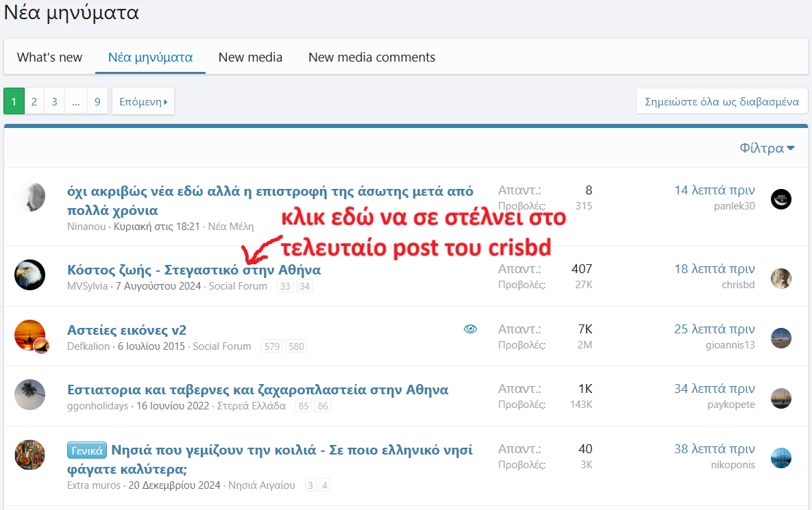
Task: Open ggonholidays palm tree avatar
Action: pos(29,395)
